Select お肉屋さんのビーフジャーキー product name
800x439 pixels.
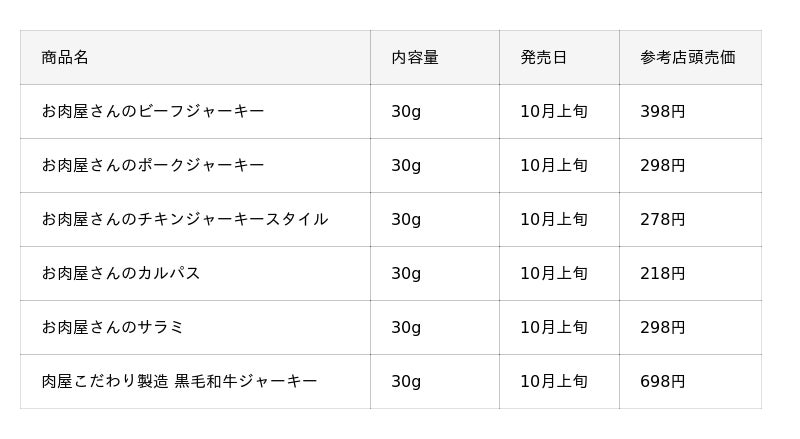click(153, 112)
